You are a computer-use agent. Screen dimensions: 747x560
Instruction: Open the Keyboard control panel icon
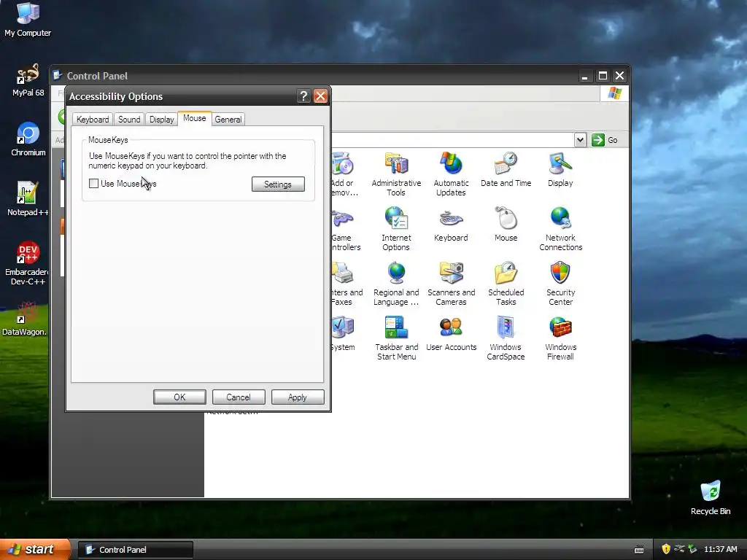click(x=451, y=225)
